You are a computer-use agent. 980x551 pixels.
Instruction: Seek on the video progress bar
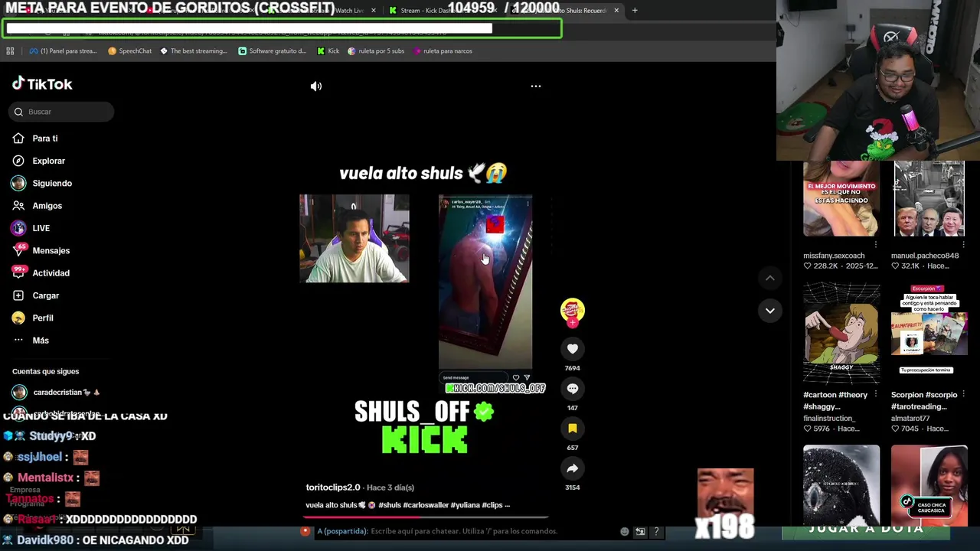pos(426,517)
